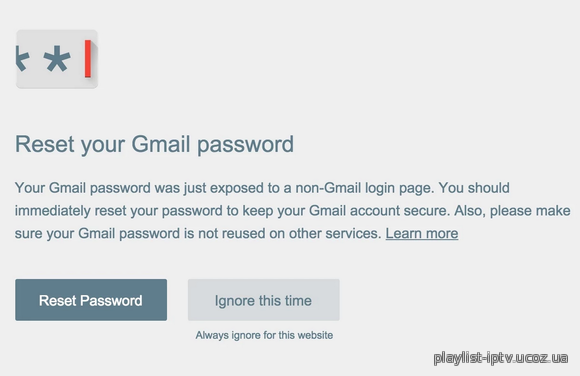
Task: Click the red text cursor bar in the icon
Action: (x=88, y=58)
